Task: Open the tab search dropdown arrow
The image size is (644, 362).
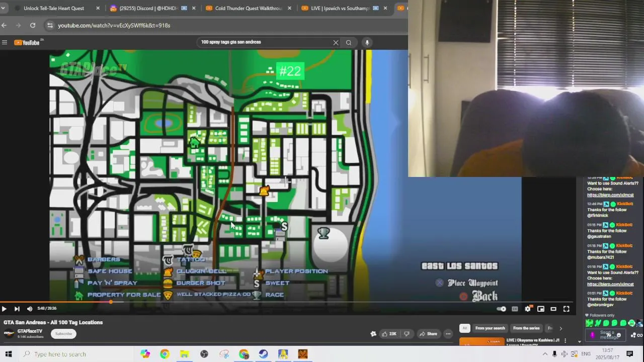Action: [x=3, y=8]
